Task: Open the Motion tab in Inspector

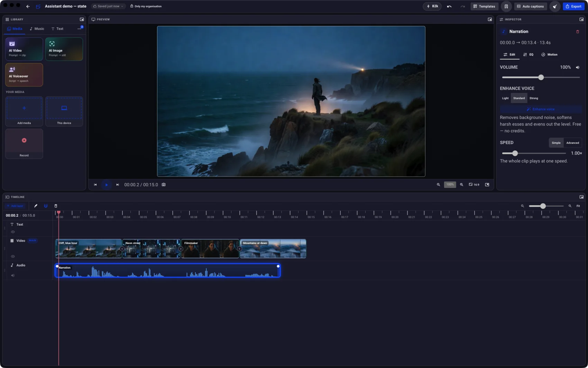Action: (549, 55)
